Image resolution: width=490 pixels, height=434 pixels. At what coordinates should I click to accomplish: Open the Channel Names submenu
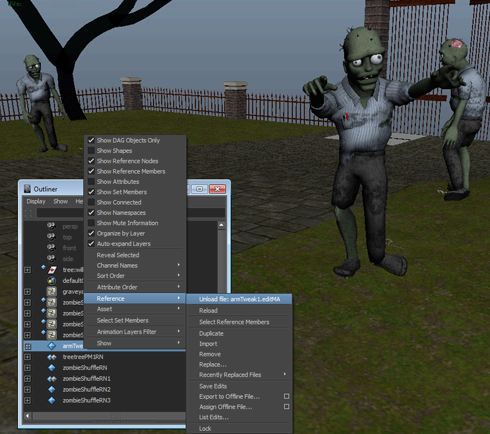coord(135,265)
